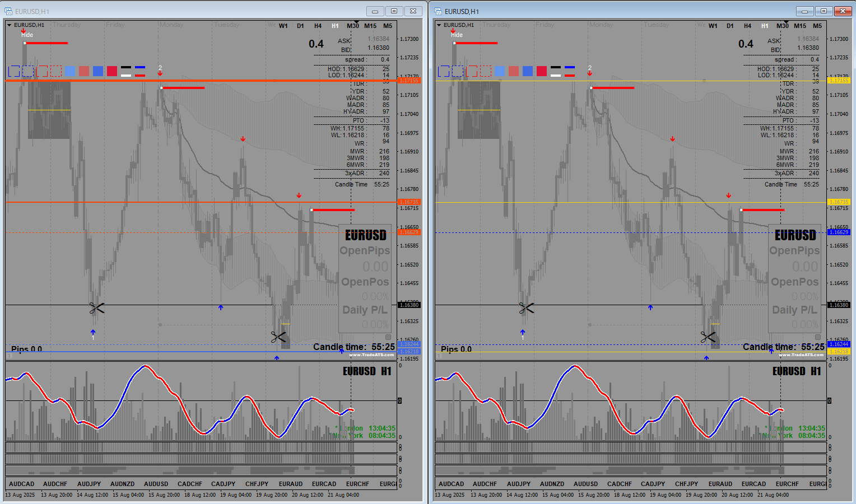
Task: Select the highlighted H1 timeframe in left chart
Action: (x=335, y=26)
